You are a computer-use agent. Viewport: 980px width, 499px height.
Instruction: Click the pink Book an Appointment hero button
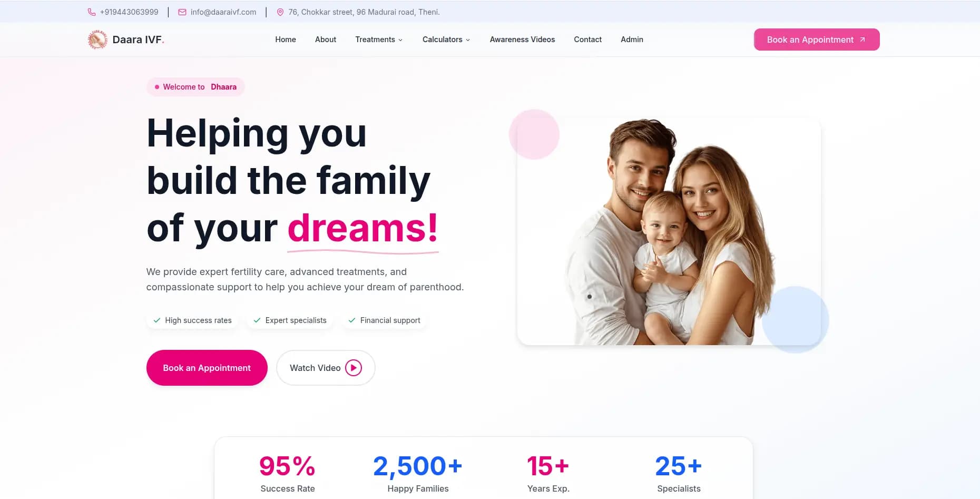(207, 368)
